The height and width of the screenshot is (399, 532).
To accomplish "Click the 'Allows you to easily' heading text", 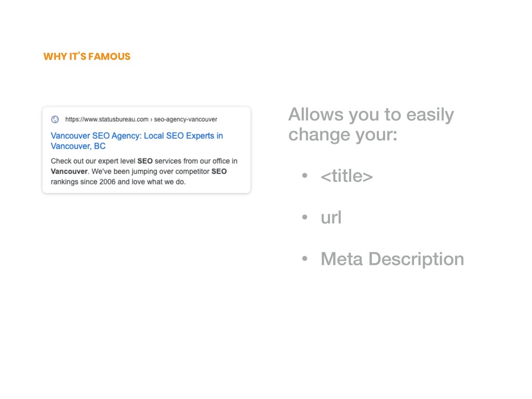I will [371, 114].
